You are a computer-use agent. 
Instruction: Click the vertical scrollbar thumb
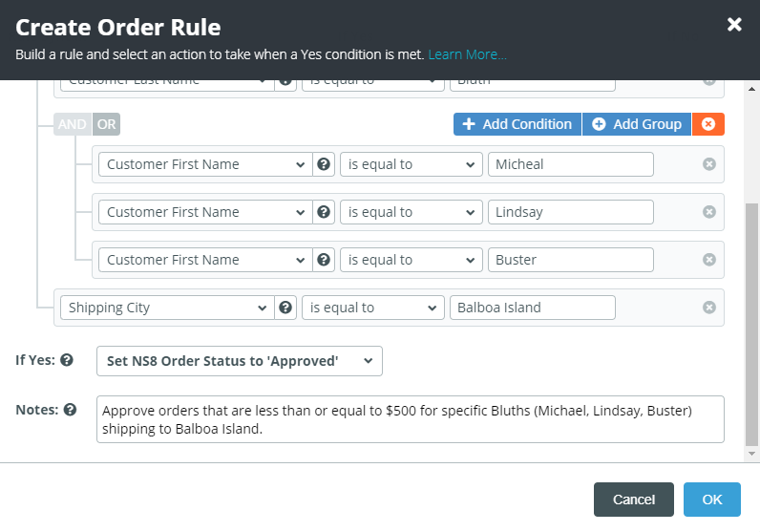coord(751,324)
